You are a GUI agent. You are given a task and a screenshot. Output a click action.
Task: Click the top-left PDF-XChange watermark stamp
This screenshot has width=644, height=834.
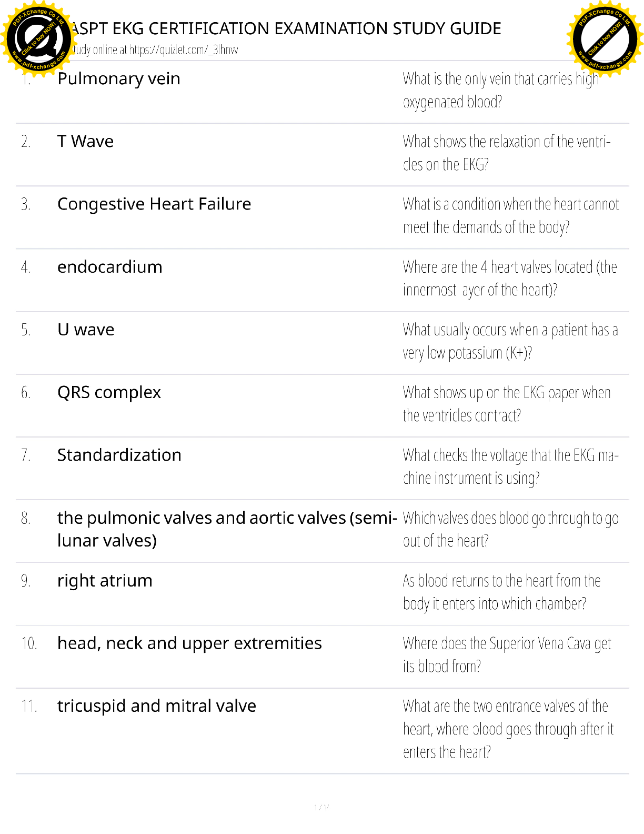click(x=36, y=38)
